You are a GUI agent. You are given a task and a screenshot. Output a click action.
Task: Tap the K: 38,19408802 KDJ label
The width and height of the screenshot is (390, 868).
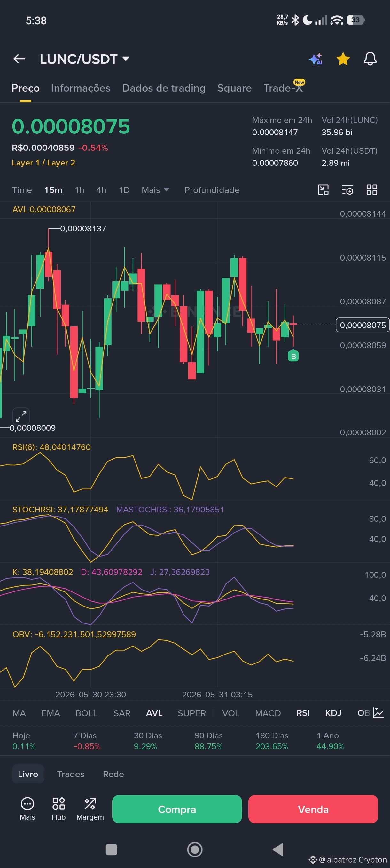click(43, 572)
